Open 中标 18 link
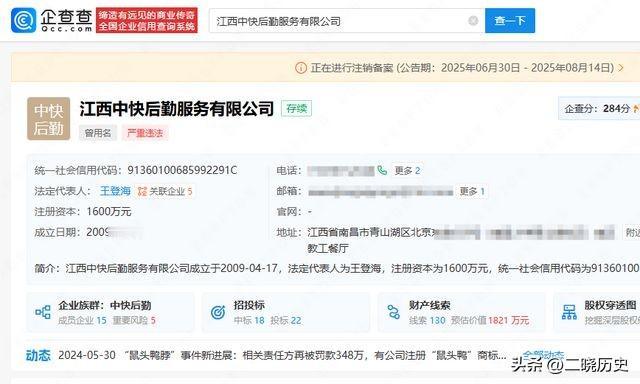 click(x=249, y=320)
